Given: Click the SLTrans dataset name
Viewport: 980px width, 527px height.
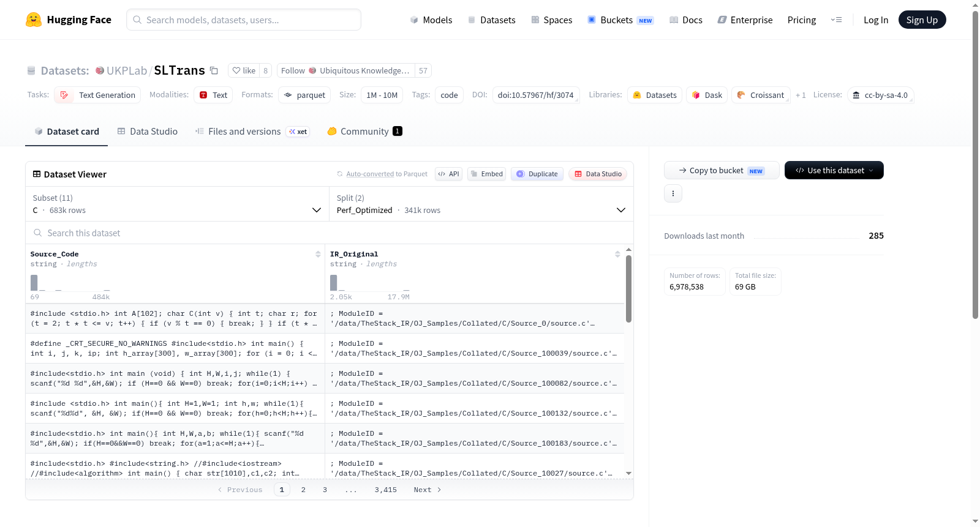Looking at the screenshot, I should coord(179,70).
